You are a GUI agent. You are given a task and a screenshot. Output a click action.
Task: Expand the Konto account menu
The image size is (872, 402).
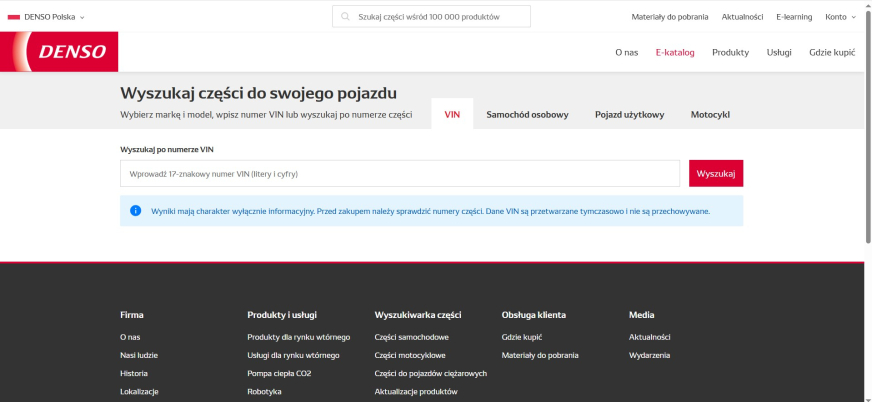point(840,17)
